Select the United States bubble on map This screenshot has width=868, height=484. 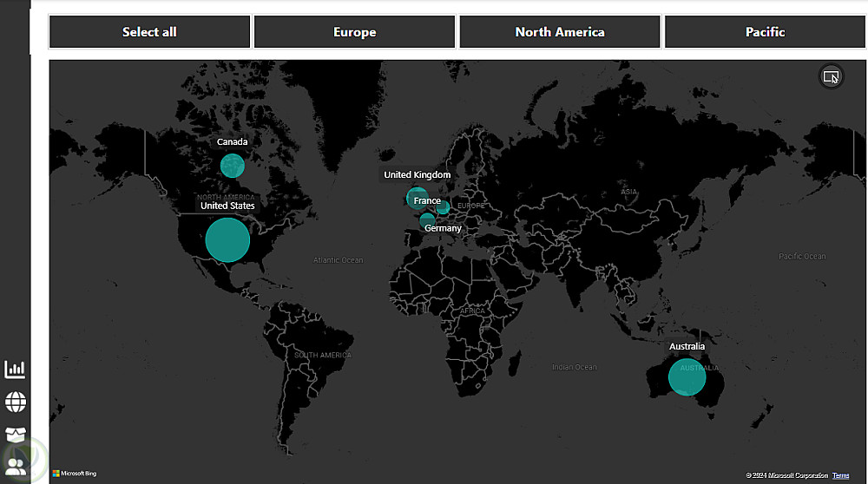pos(227,240)
